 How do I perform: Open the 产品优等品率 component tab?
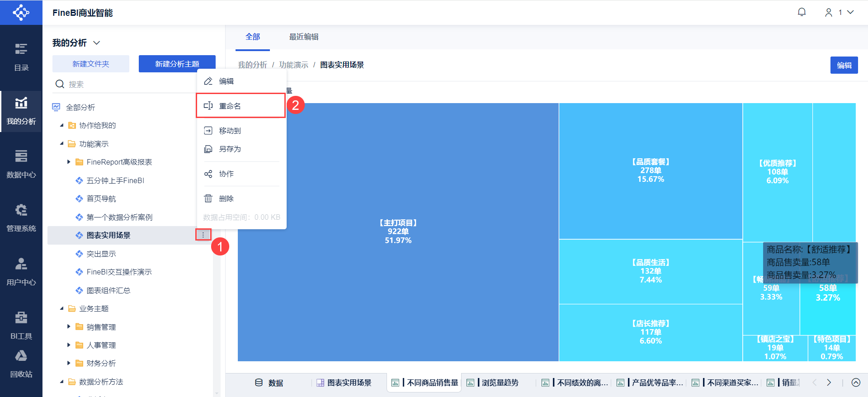point(650,383)
